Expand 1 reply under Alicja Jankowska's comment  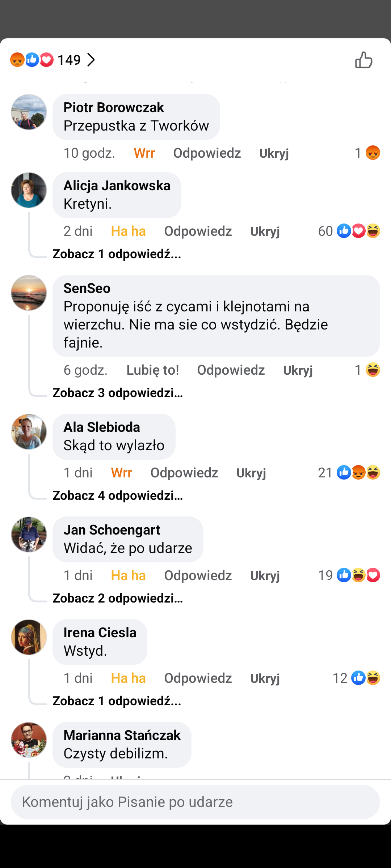coord(117,254)
